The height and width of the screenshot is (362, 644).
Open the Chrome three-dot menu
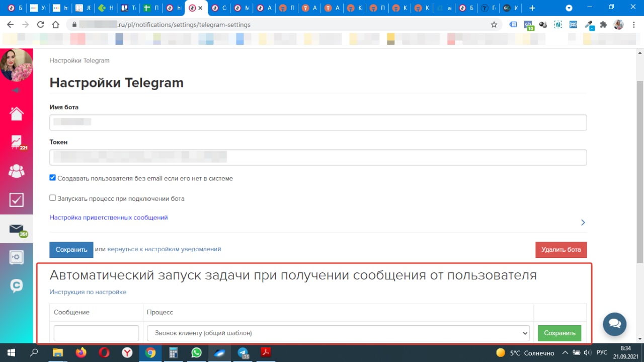click(633, 25)
